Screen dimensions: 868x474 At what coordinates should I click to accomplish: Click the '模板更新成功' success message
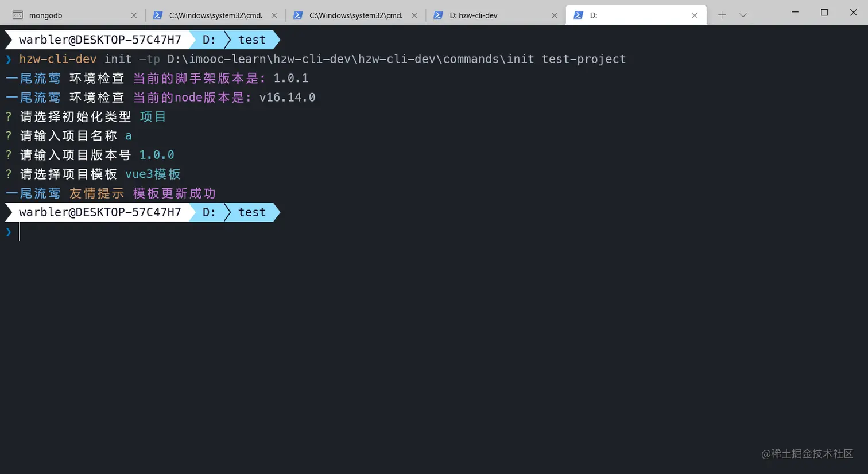point(175,193)
